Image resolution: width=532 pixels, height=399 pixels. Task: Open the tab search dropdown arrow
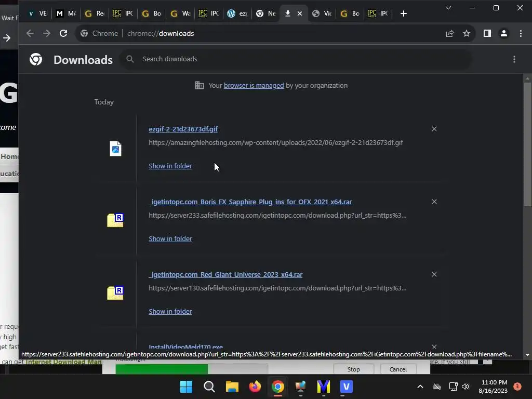(448, 8)
